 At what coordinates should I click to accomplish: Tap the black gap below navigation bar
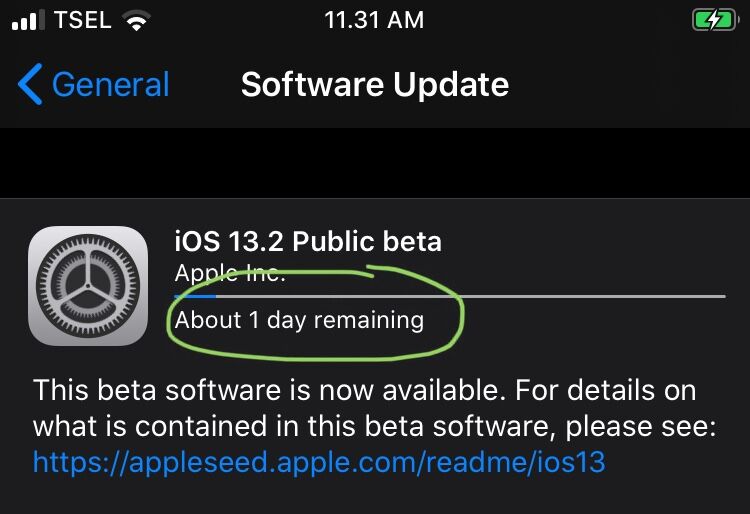click(x=375, y=163)
